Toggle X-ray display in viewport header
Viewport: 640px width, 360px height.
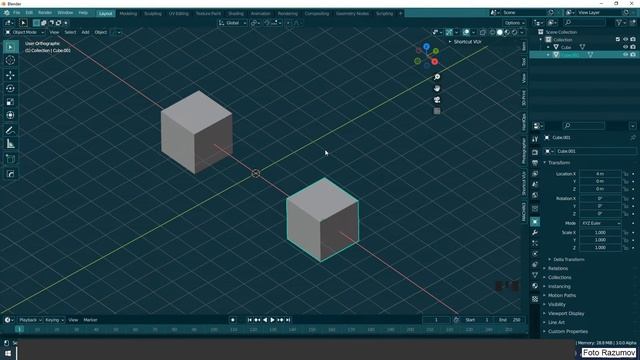coord(483,32)
